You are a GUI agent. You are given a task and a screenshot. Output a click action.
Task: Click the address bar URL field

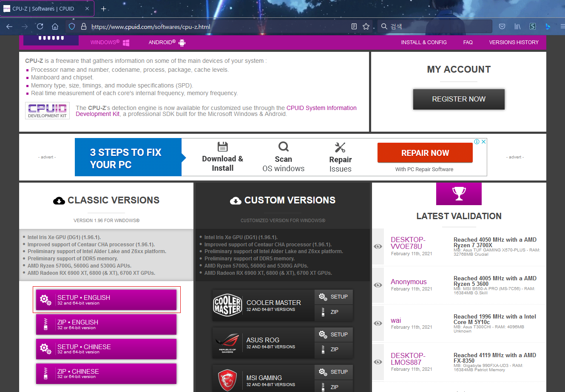219,26
